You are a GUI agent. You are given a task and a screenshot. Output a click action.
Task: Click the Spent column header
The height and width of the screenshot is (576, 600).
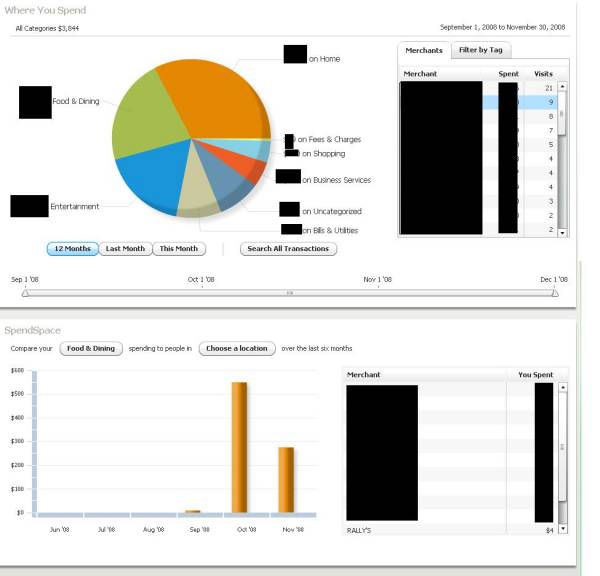tap(508, 74)
